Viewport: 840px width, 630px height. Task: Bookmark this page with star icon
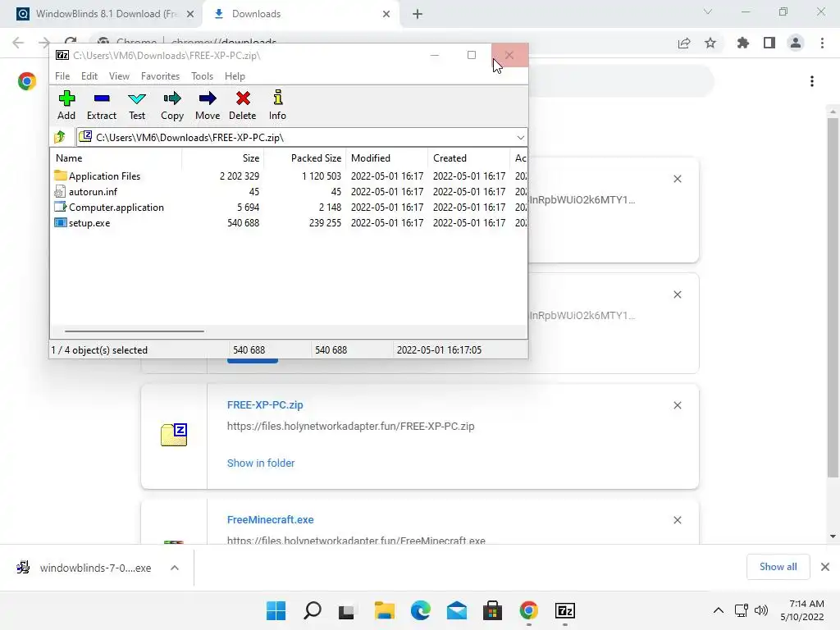[710, 43]
